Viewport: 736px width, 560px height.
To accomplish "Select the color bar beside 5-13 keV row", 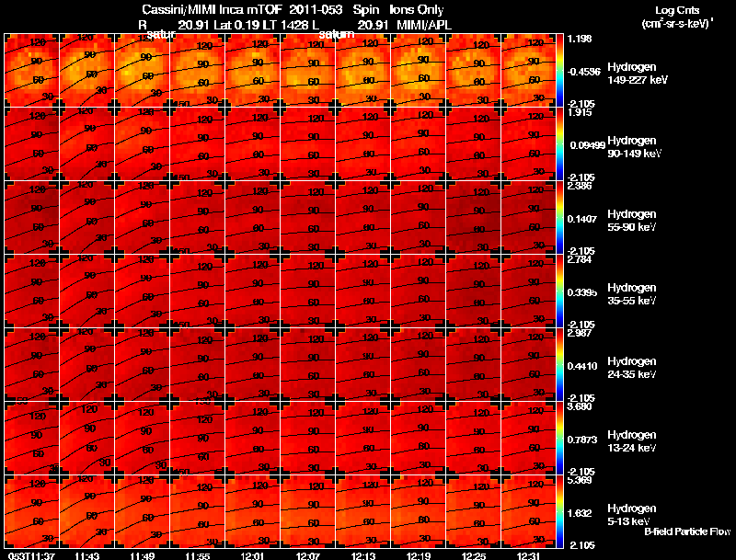I will pos(559,512).
